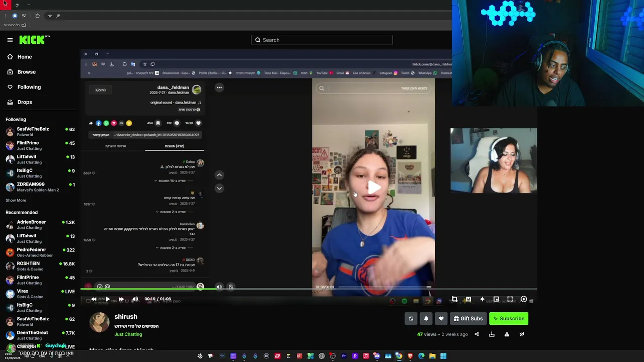Click the green Subscribe button
This screenshot has width=644, height=362.
click(509, 319)
